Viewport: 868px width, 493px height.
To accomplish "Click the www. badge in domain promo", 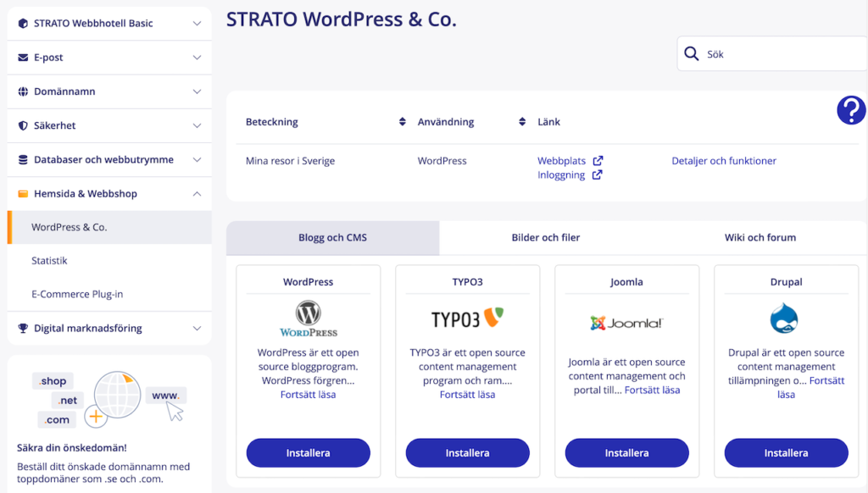I will point(165,395).
